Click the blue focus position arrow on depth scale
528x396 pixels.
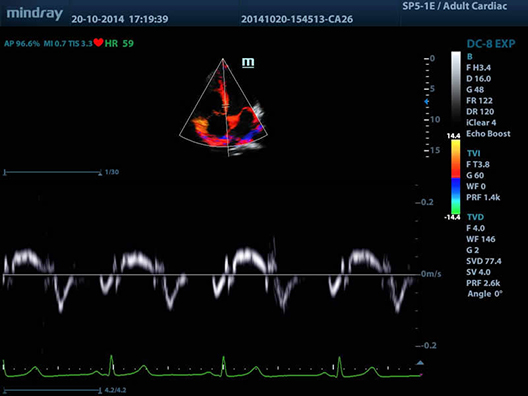[426, 101]
